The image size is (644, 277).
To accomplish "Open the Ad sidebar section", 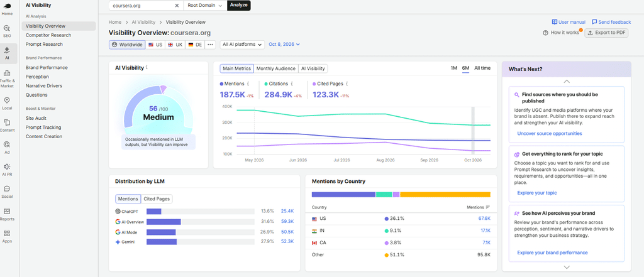I will [x=7, y=148].
